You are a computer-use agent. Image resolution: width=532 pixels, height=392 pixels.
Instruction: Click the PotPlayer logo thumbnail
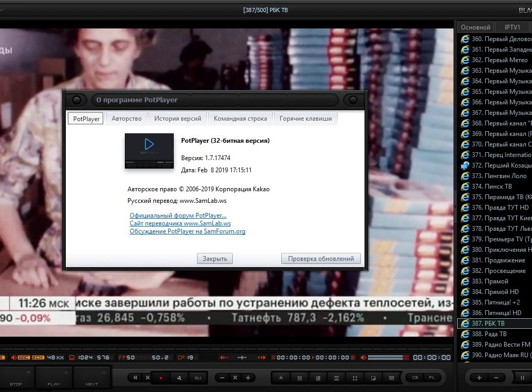[x=149, y=151]
